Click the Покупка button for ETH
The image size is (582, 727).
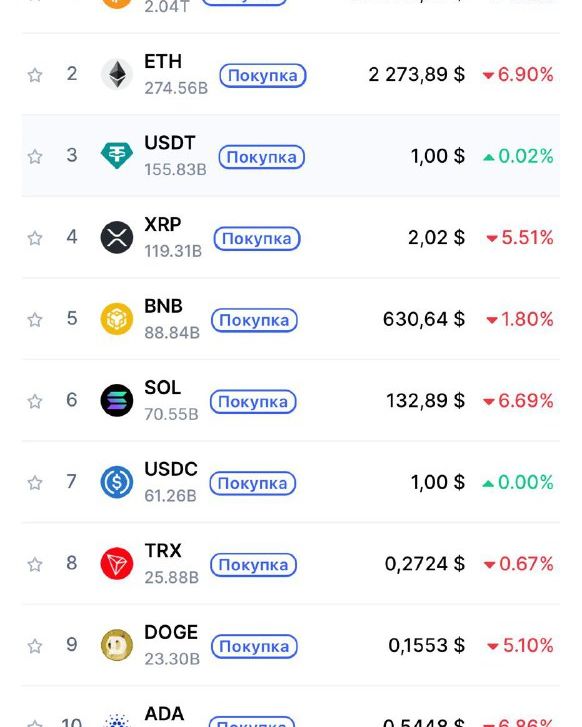(x=262, y=76)
